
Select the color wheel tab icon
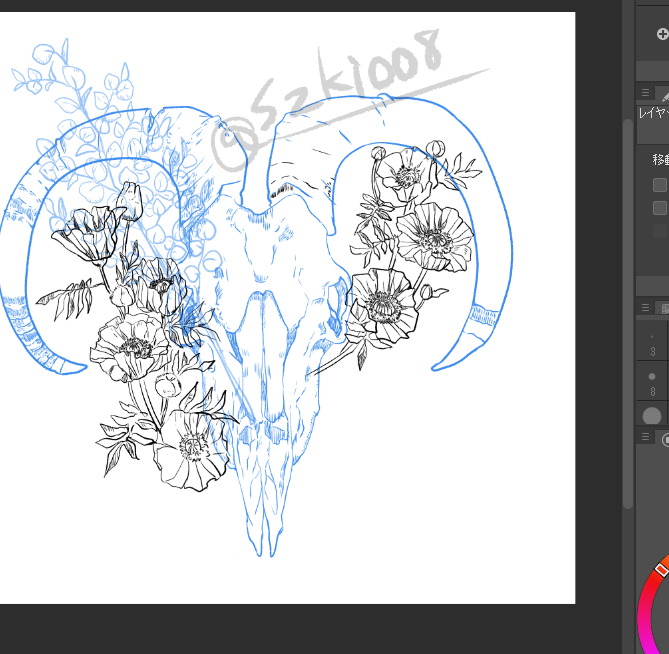665,439
